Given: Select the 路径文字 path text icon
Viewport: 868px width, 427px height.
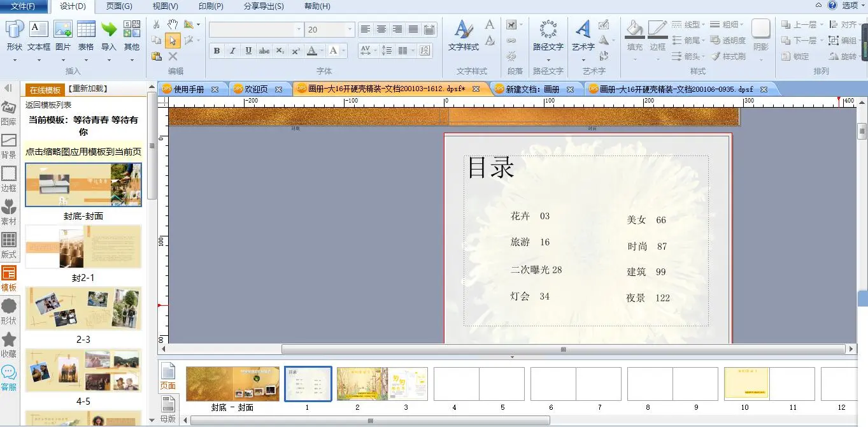Looking at the screenshot, I should click(x=548, y=30).
